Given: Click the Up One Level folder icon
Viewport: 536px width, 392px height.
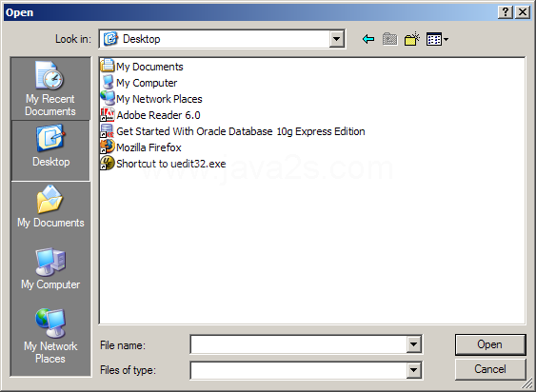Looking at the screenshot, I should 390,39.
